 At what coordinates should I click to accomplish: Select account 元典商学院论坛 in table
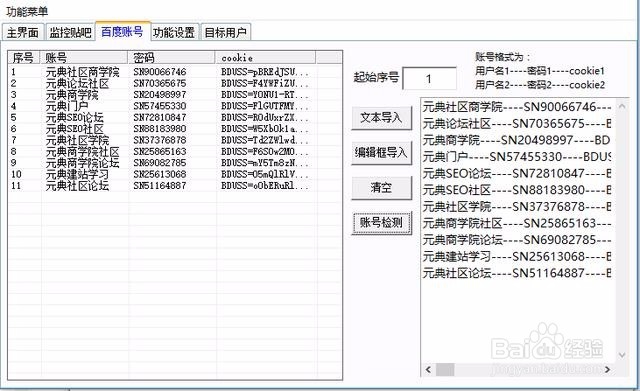pyautogui.click(x=82, y=163)
